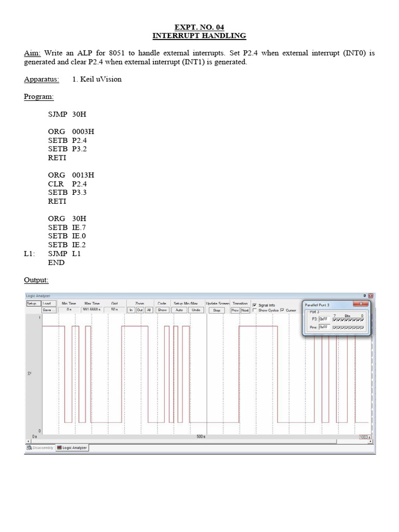Click Auto under Setup Min/Max
399x532 pixels.
(x=179, y=310)
